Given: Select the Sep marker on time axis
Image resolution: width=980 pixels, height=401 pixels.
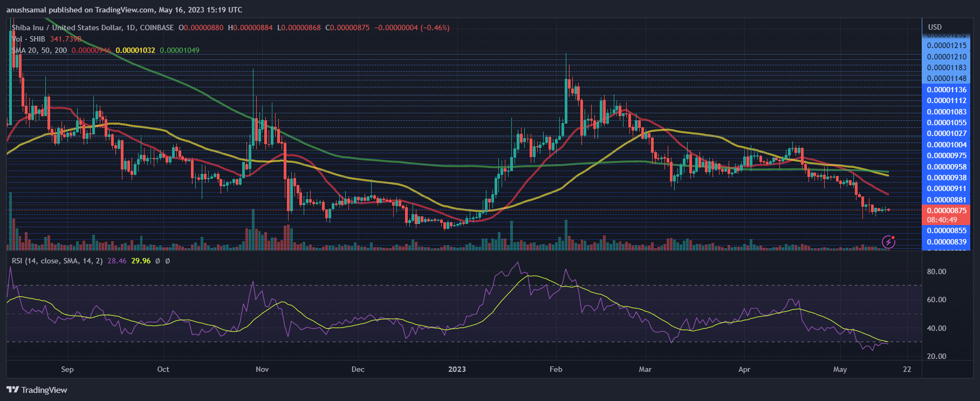Looking at the screenshot, I should tap(67, 369).
